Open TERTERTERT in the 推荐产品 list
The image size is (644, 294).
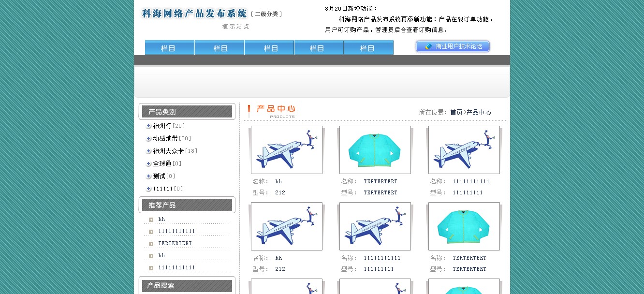click(175, 244)
